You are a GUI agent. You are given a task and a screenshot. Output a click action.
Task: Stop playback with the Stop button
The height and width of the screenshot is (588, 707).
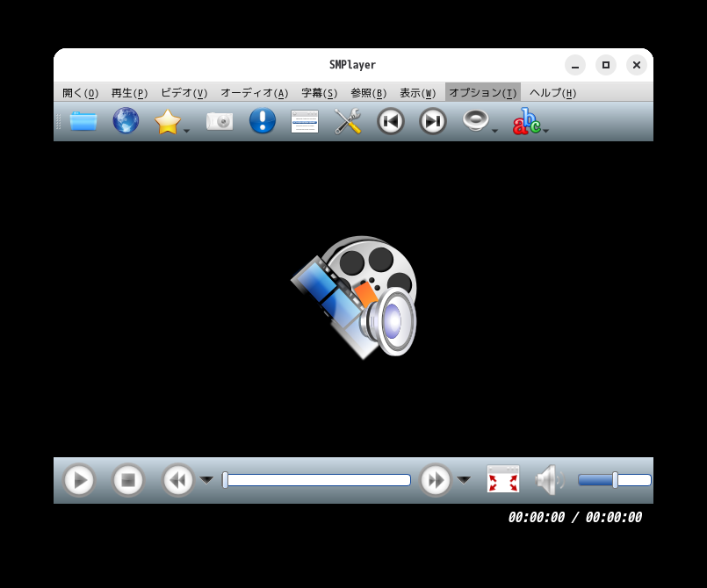pos(128,480)
